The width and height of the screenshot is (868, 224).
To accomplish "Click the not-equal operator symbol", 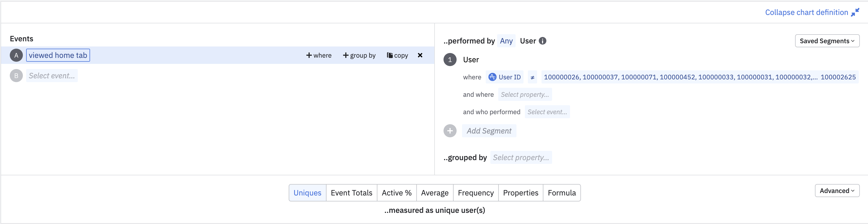I will 533,77.
